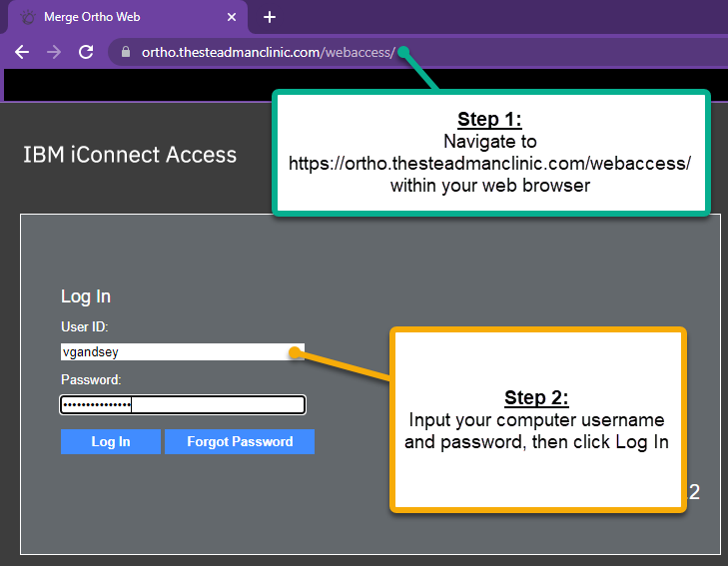Open a new browser tab with plus
The height and width of the screenshot is (566, 728).
click(x=270, y=17)
